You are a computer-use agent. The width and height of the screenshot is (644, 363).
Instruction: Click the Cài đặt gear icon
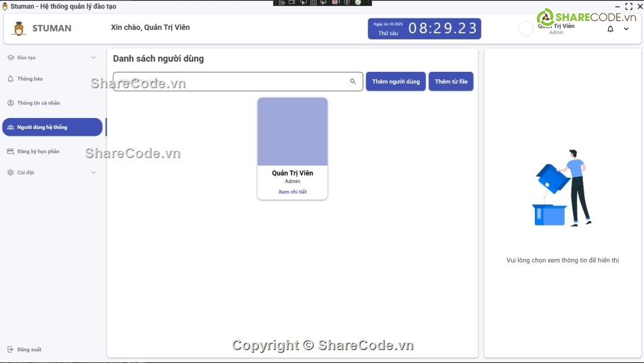[10, 172]
